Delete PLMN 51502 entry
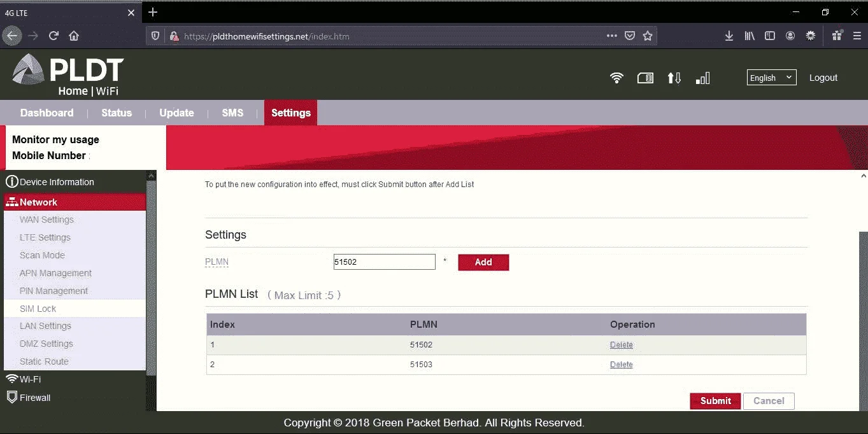Image resolution: width=868 pixels, height=434 pixels. pyautogui.click(x=622, y=345)
